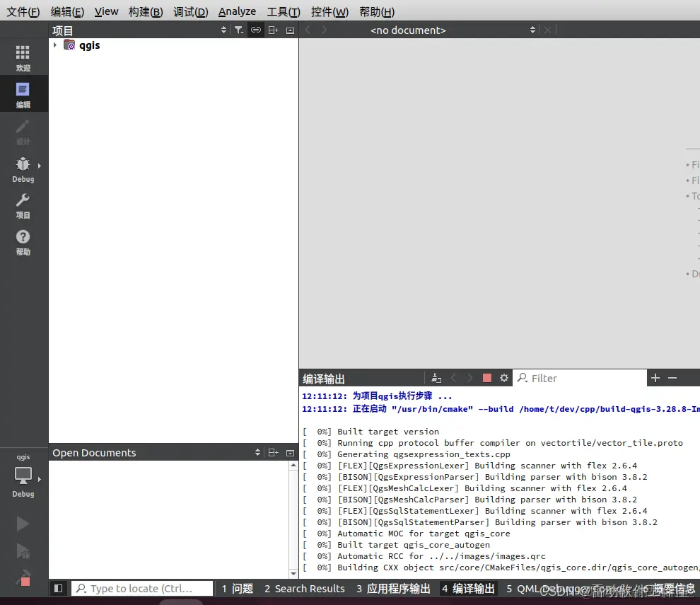Stop the running build with red square
The image size is (700, 605).
pos(487,379)
